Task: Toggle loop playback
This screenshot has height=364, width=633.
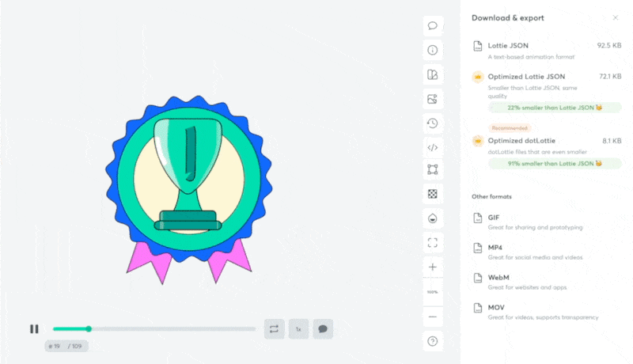Action: click(x=274, y=328)
